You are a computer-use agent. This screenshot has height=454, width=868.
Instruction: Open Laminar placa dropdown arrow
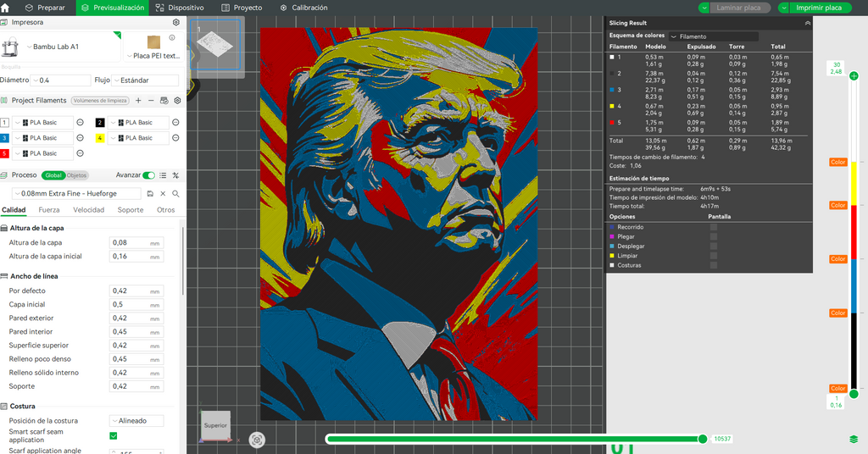pyautogui.click(x=704, y=8)
